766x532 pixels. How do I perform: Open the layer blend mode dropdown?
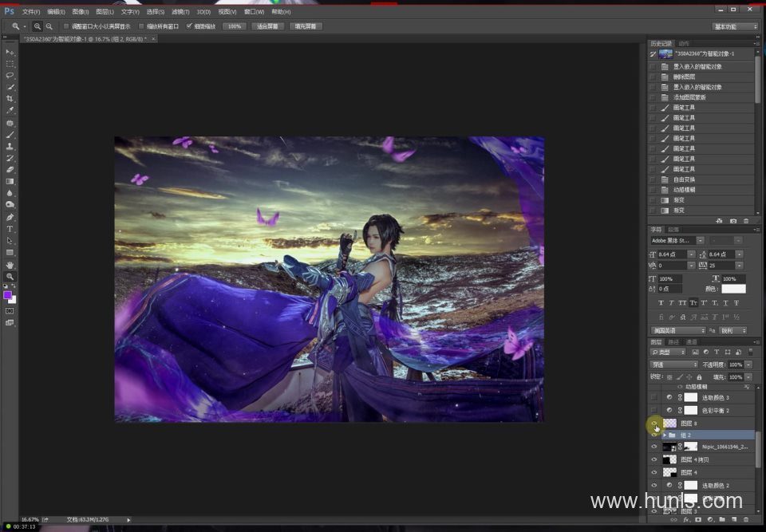click(674, 365)
